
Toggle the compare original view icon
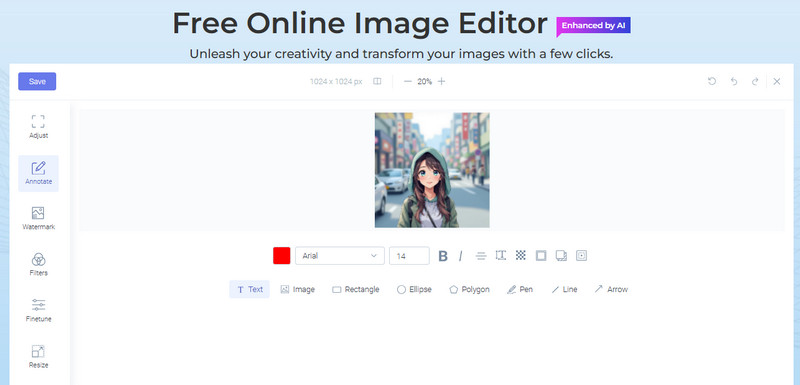(x=377, y=82)
